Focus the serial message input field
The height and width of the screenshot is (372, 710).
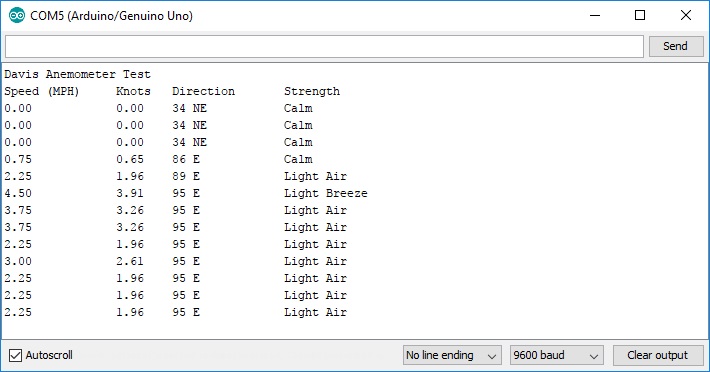pos(324,46)
